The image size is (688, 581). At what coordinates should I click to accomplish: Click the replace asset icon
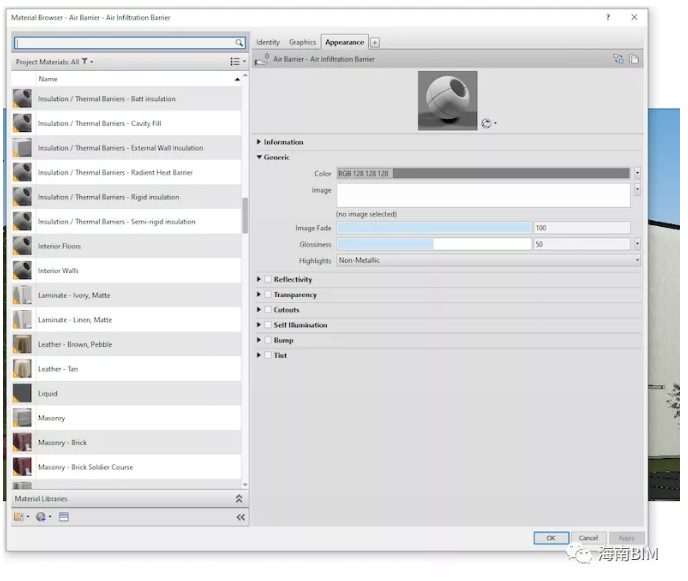point(619,59)
